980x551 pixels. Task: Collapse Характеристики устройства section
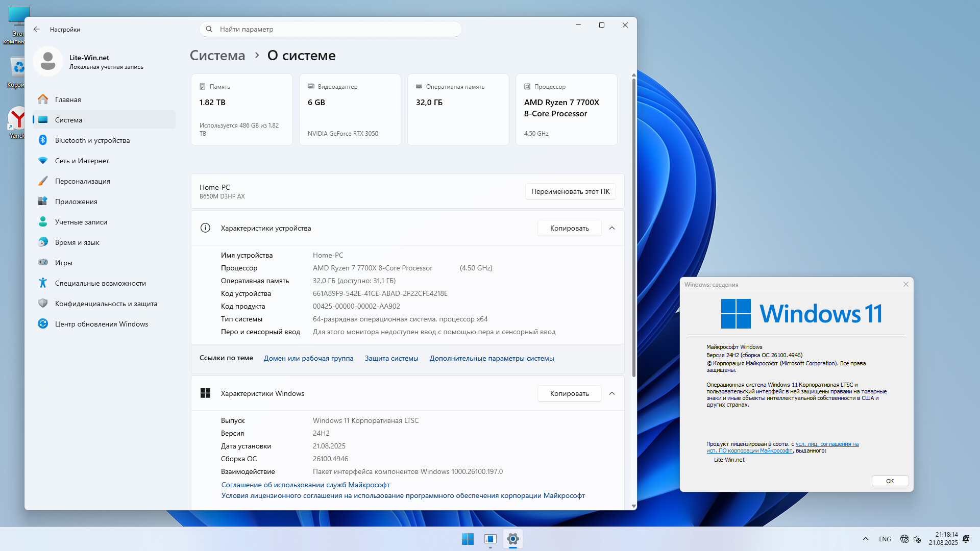(612, 228)
